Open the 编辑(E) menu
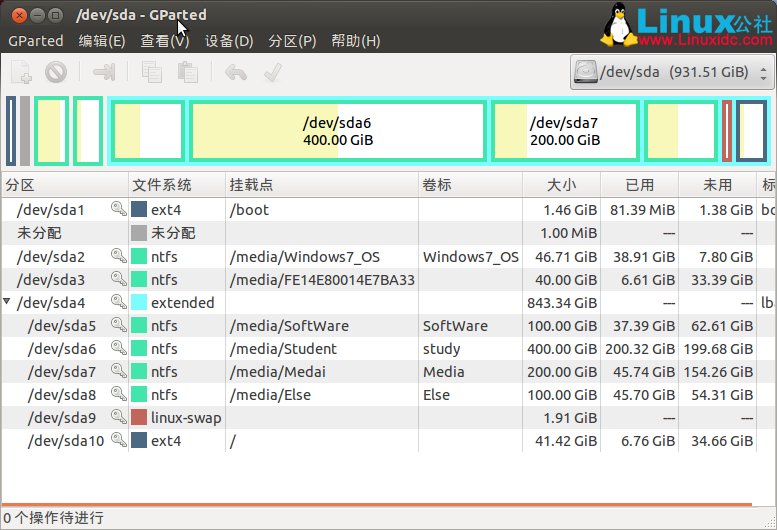Image resolution: width=777 pixels, height=530 pixels. 102,41
